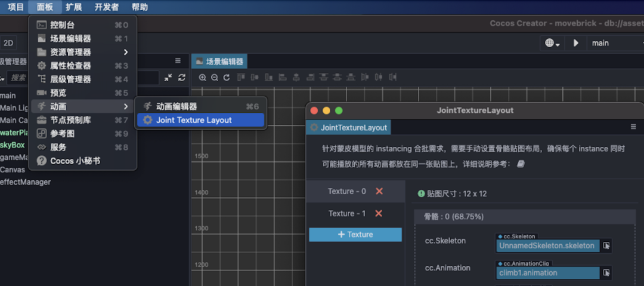Open the 面板 menu
Image resolution: width=644 pixels, height=286 pixels.
click(x=45, y=7)
